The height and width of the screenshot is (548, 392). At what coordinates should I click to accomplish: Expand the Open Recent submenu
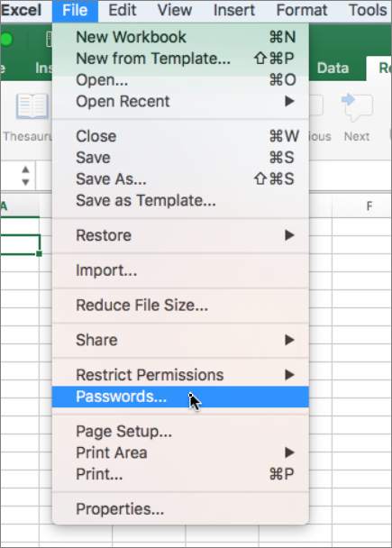click(x=180, y=101)
